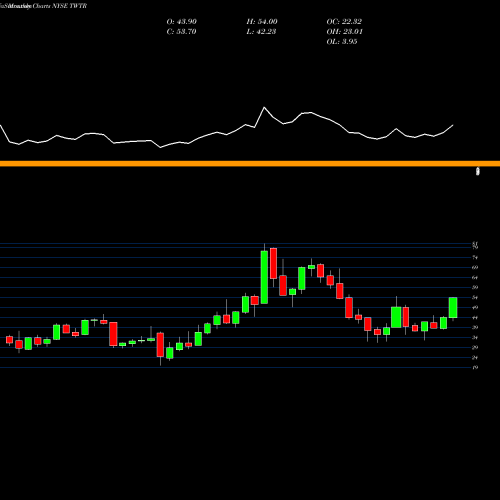Click the '69' price axis label
This screenshot has height=500, width=500.
click(x=475, y=267)
